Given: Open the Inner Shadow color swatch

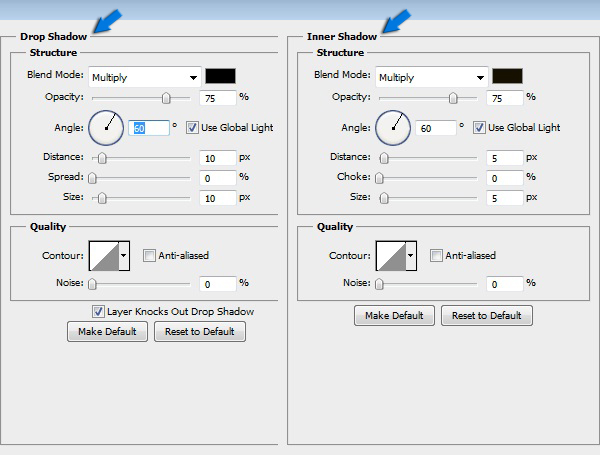Looking at the screenshot, I should click(507, 76).
